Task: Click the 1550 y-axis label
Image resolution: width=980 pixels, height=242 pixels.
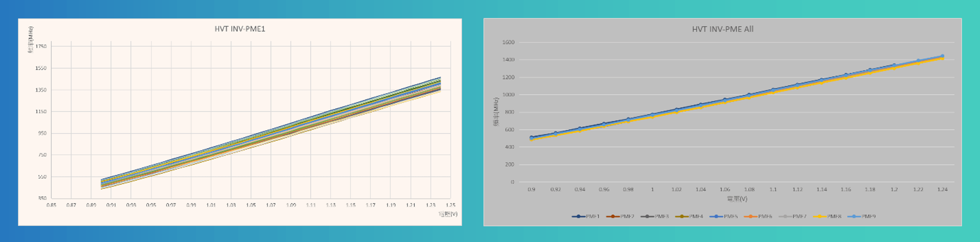Action: pos(41,68)
